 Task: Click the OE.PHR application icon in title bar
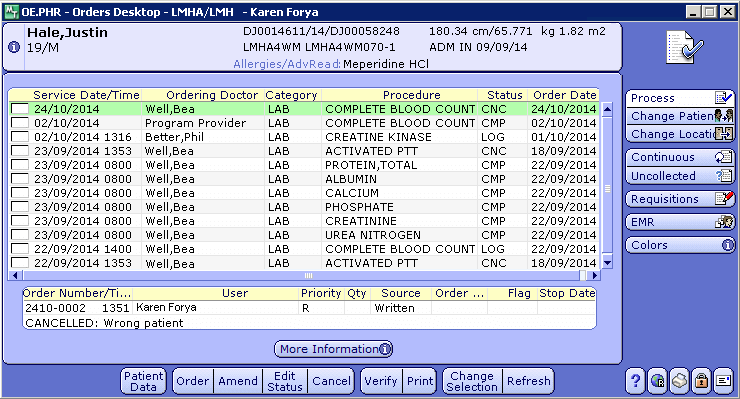[x=11, y=12]
